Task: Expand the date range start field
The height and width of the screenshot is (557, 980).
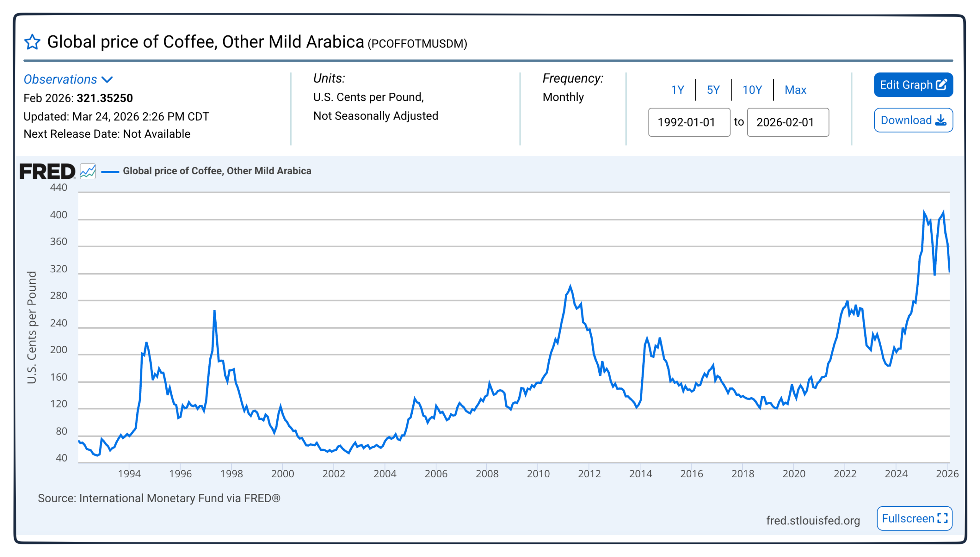Action: coord(689,122)
